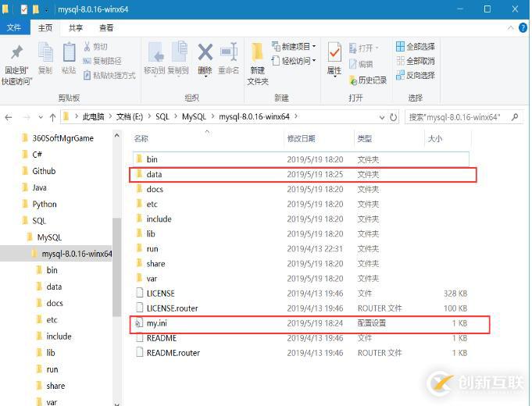The height and width of the screenshot is (406, 532).
Task: Select the share folder in file list
Action: point(301,264)
